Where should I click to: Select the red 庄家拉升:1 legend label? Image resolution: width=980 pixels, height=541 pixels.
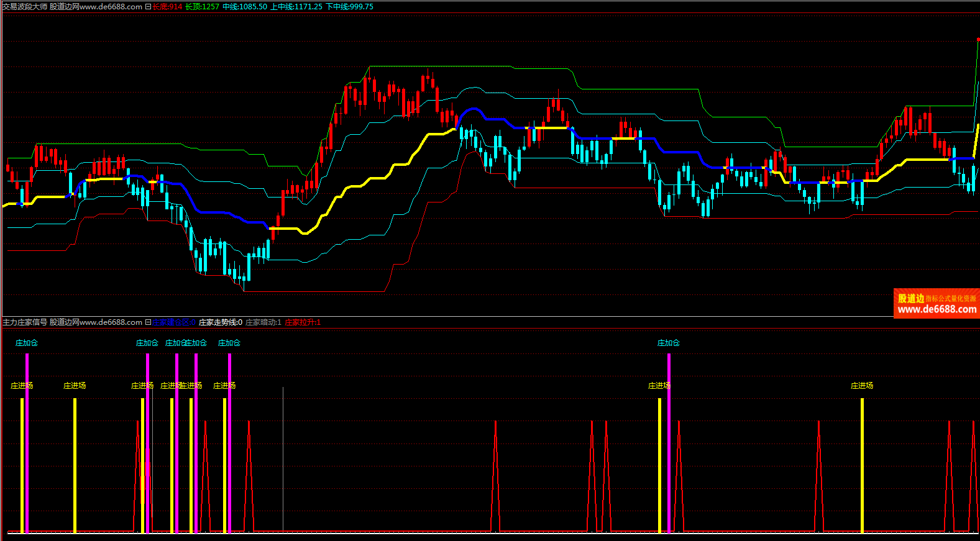pyautogui.click(x=303, y=322)
